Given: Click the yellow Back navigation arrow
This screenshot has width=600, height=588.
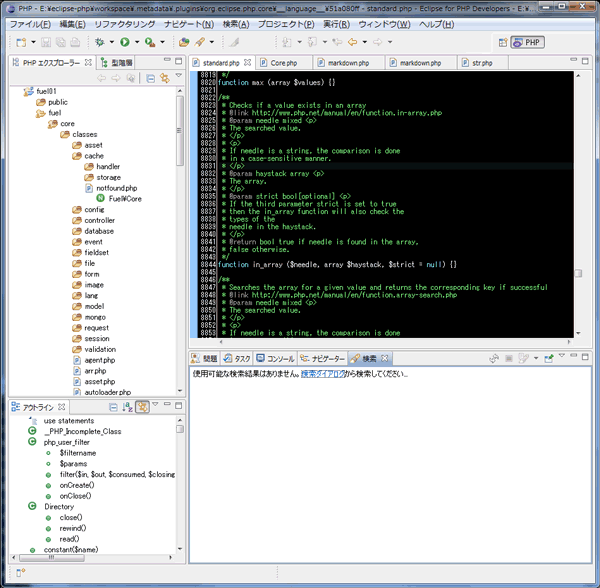Looking at the screenshot, I should tap(352, 42).
